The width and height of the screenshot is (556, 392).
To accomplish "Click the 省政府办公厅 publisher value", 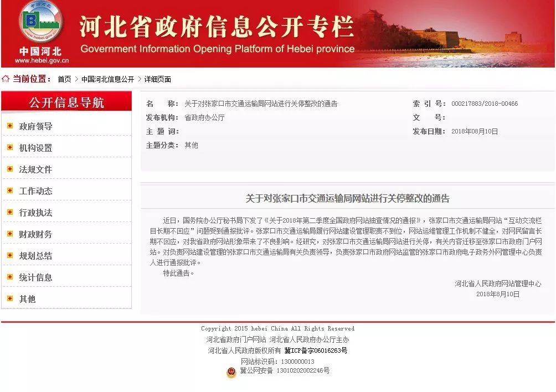I will point(204,118).
